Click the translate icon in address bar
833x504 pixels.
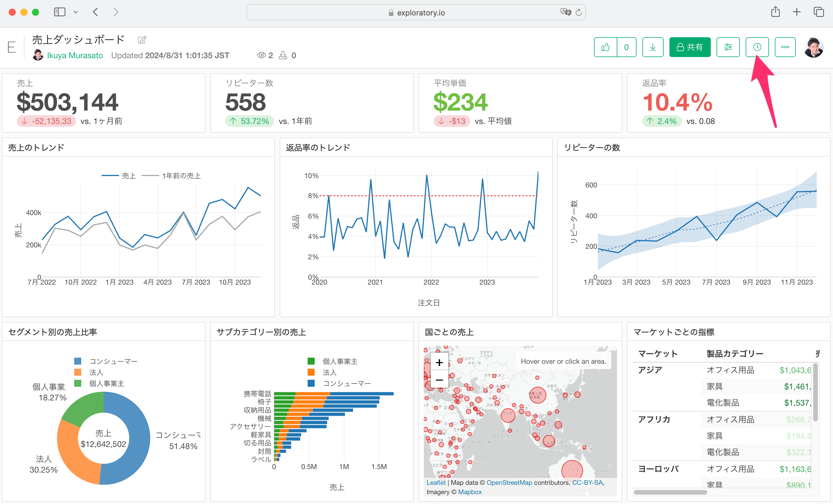coord(565,12)
